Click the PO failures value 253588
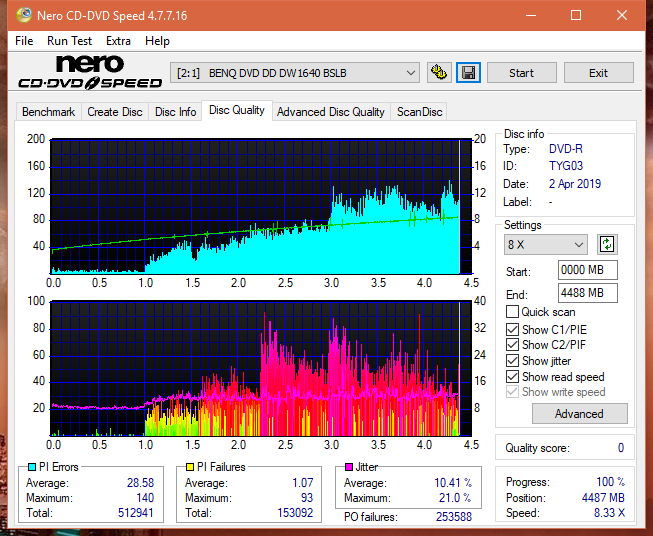Screen dimensions: 653x536 pyautogui.click(x=454, y=517)
